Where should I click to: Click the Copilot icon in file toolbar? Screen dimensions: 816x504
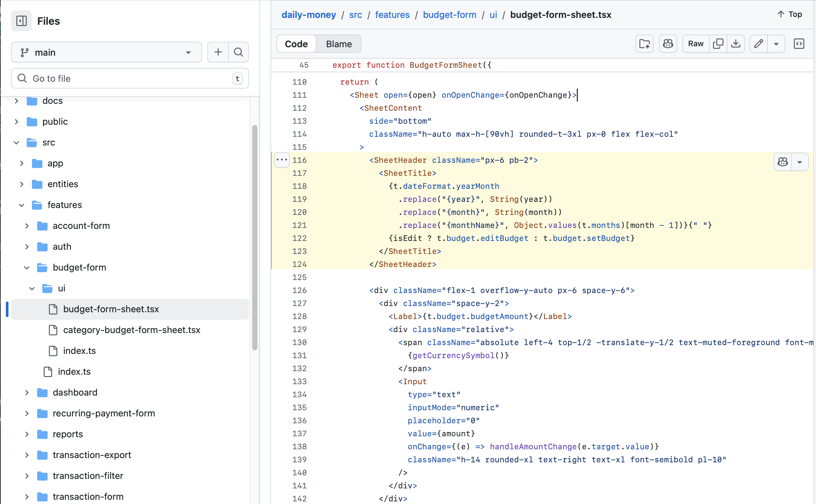click(668, 44)
